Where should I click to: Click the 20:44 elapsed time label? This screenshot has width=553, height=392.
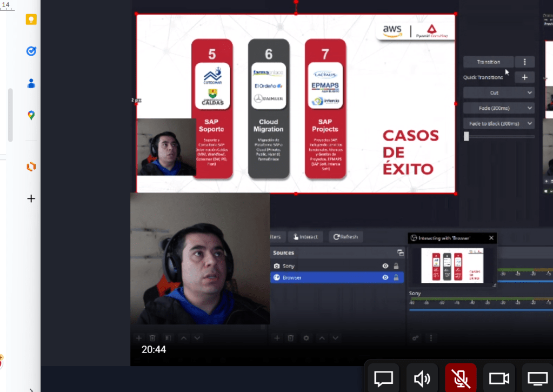pyautogui.click(x=154, y=349)
